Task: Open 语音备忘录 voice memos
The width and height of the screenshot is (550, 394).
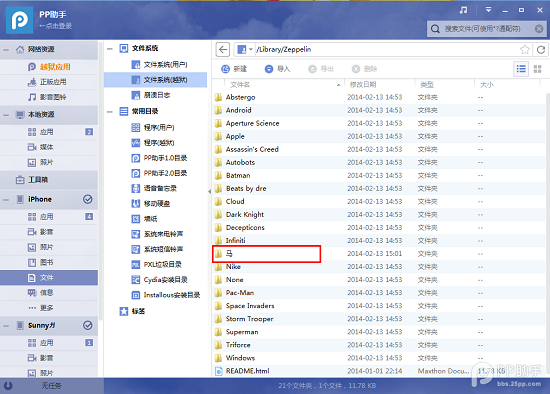Action: [154, 188]
